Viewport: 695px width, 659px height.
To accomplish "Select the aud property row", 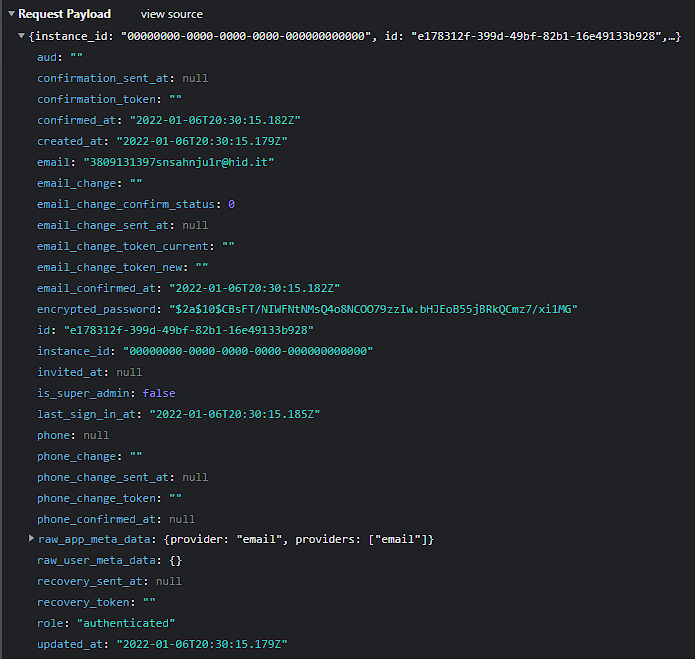I will (x=60, y=57).
